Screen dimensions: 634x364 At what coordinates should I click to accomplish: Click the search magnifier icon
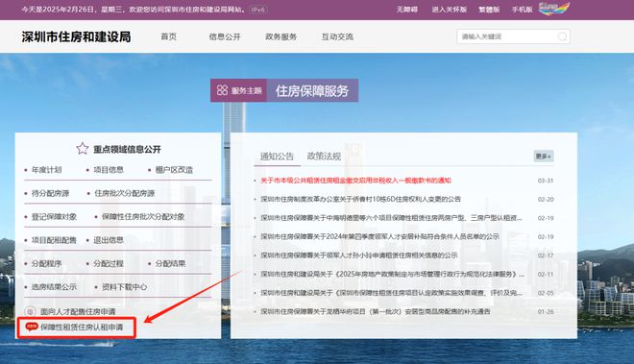point(562,36)
